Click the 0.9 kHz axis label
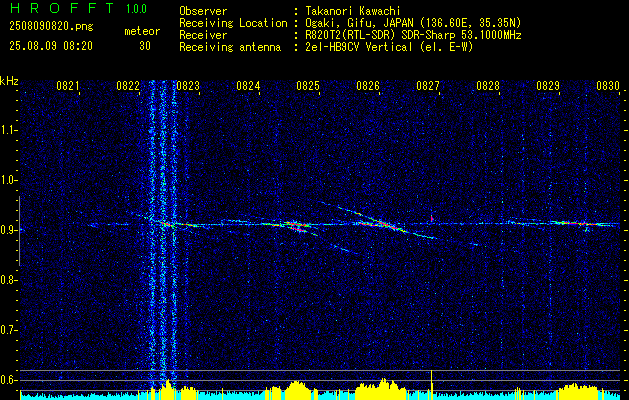The image size is (629, 400). click(9, 230)
